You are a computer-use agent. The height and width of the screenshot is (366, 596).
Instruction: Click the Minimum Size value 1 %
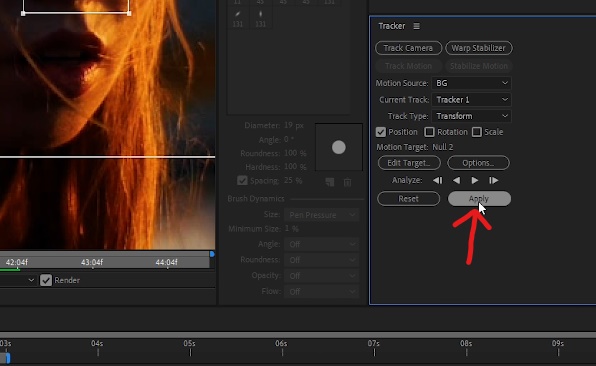(292, 229)
